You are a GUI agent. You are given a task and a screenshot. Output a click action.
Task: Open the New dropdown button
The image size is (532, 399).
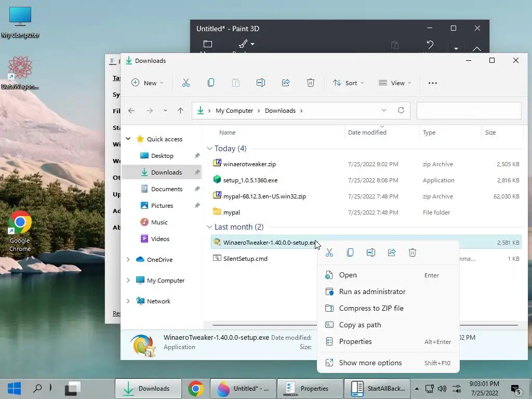point(147,83)
